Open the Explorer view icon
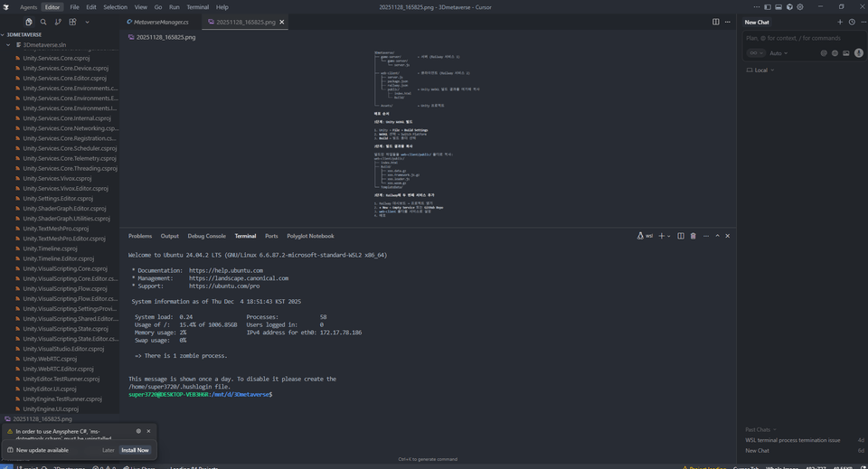The width and height of the screenshot is (868, 469). pyautogui.click(x=29, y=22)
